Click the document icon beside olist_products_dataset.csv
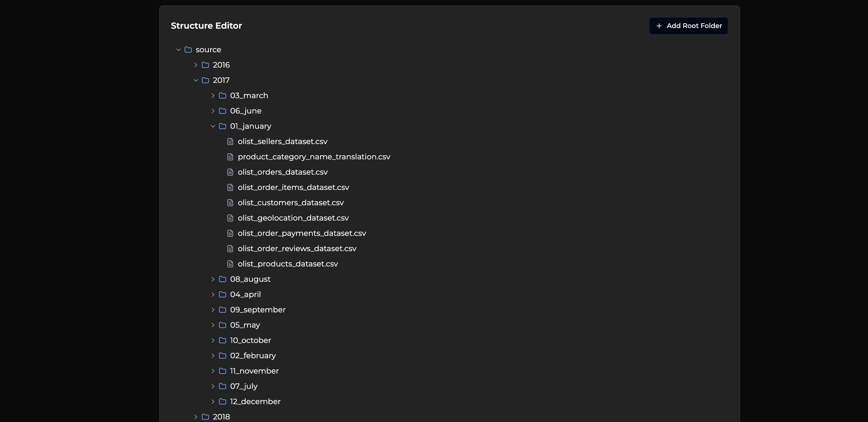The height and width of the screenshot is (422, 868). [x=230, y=264]
